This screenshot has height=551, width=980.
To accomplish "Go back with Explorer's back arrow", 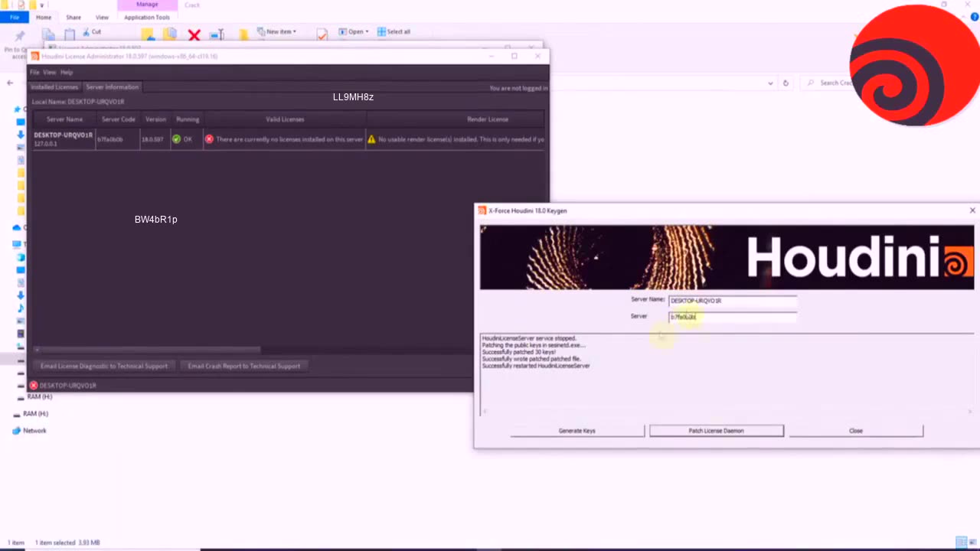I will pyautogui.click(x=10, y=83).
